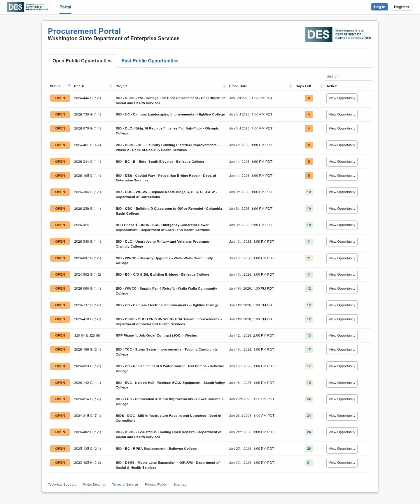Screen dimensions: 420x504
Task: Focus the Search input field
Action: 348,76
